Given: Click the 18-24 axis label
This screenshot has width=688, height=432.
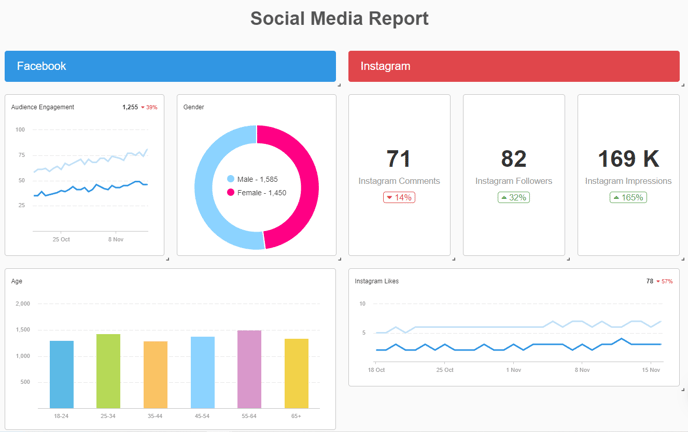Looking at the screenshot, I should point(61,416).
